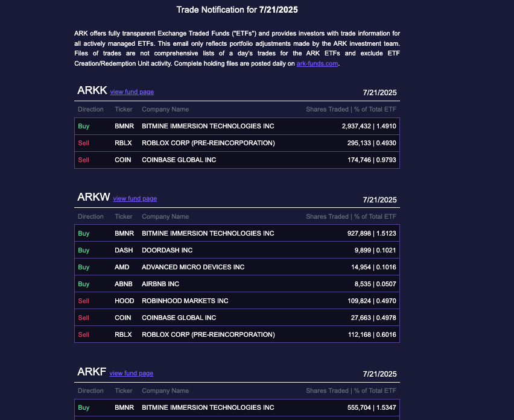Image resolution: width=514 pixels, height=420 pixels.
Task: Click Advanced Micro Devices Inc company name
Action: click(193, 267)
